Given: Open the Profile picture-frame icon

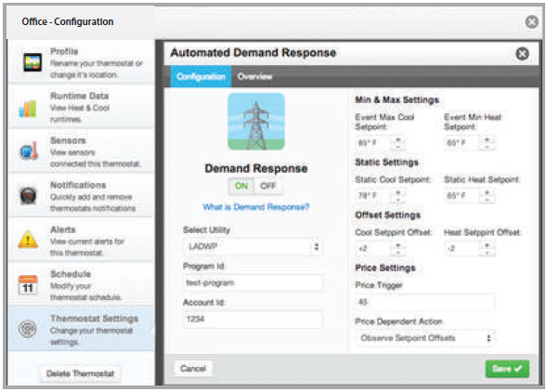Looking at the screenshot, I should tap(33, 62).
